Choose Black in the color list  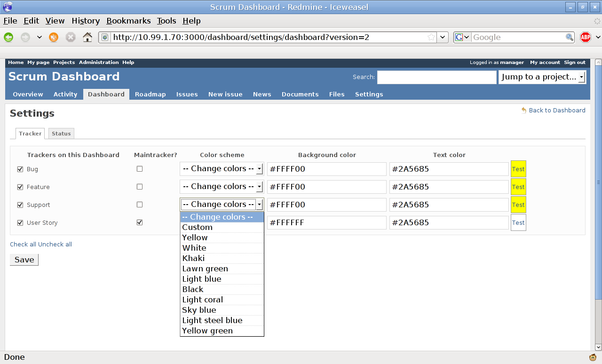point(222,289)
